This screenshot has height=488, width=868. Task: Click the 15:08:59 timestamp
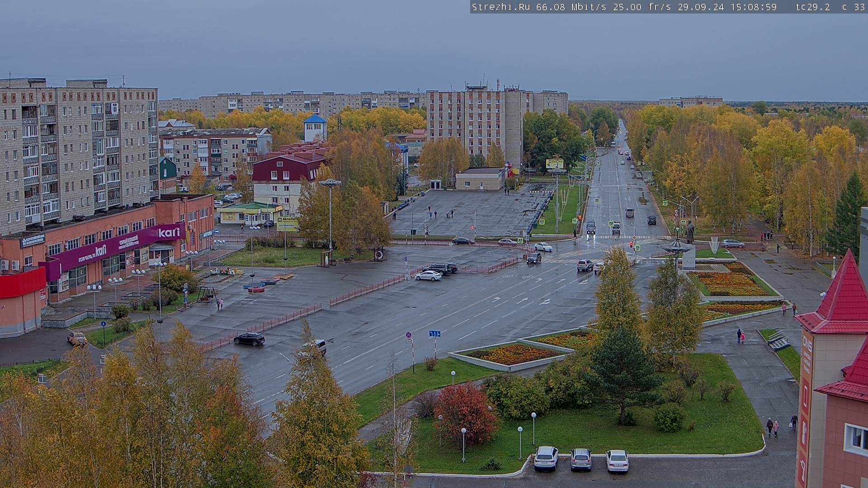point(754,7)
